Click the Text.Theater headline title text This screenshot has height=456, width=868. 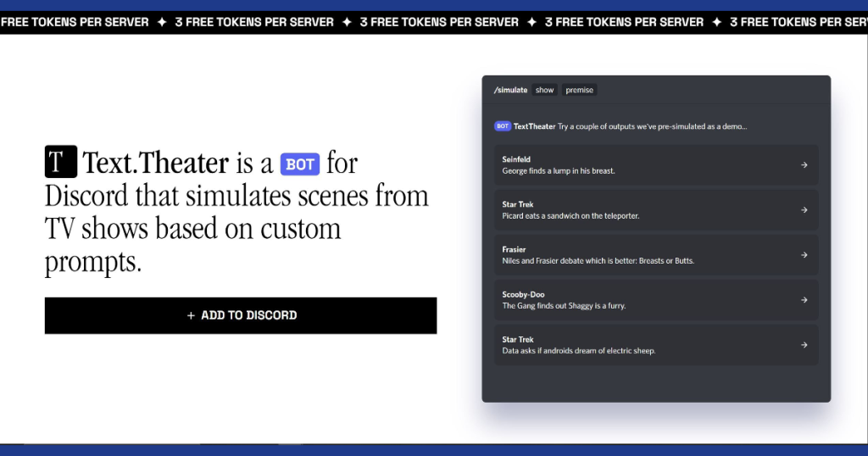(156, 163)
